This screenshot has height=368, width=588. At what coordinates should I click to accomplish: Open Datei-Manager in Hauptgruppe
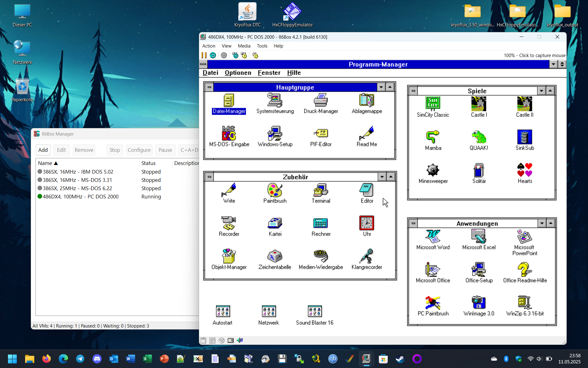[229, 104]
